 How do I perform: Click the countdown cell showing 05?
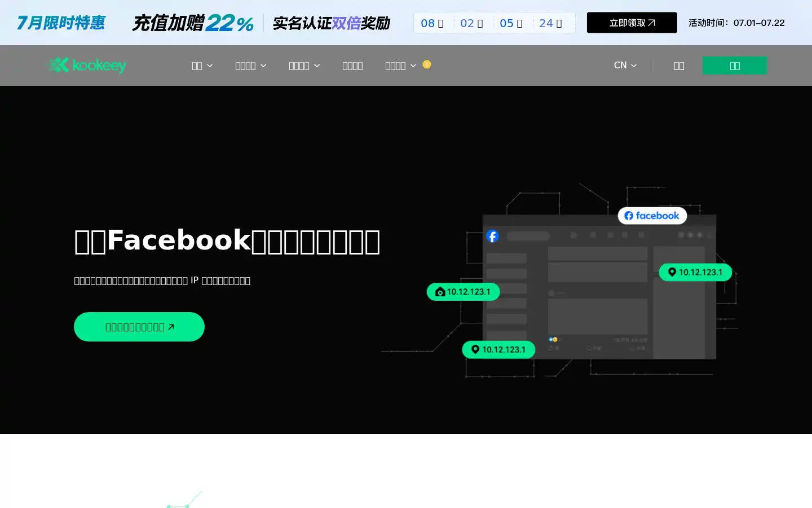tap(512, 23)
